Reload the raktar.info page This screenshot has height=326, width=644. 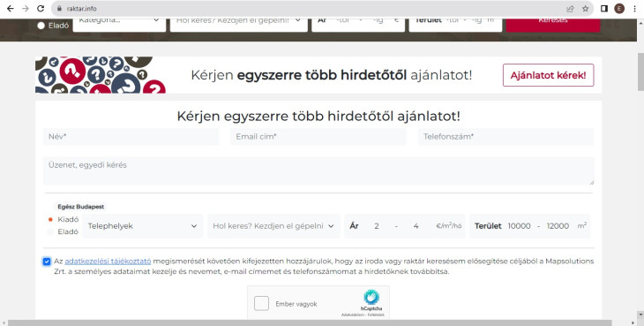coord(41,9)
